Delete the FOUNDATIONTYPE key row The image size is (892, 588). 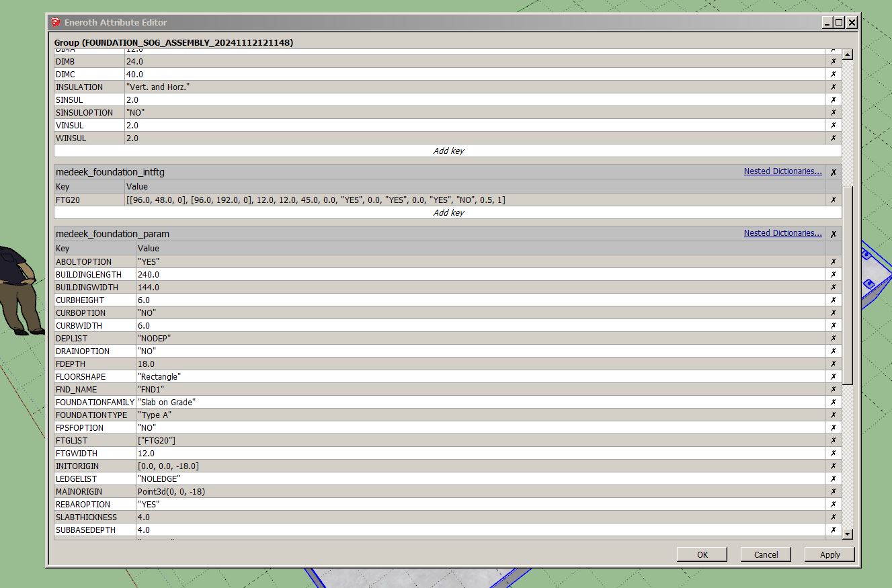833,415
